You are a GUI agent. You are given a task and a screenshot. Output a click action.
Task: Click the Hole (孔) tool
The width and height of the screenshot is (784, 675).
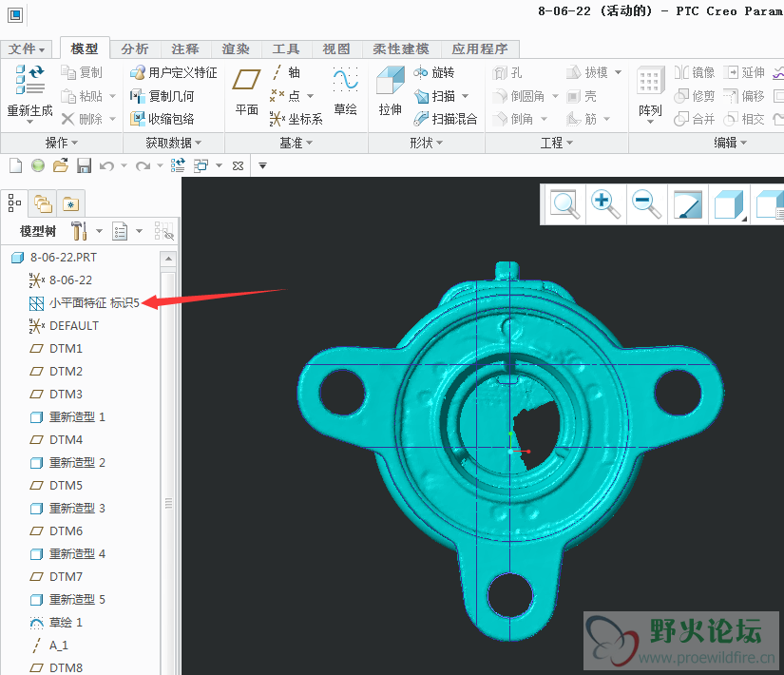coord(507,72)
